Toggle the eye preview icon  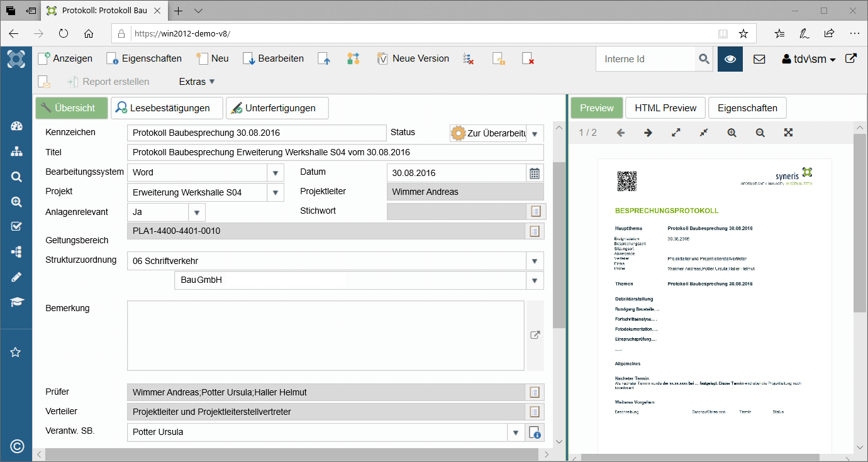pos(730,59)
